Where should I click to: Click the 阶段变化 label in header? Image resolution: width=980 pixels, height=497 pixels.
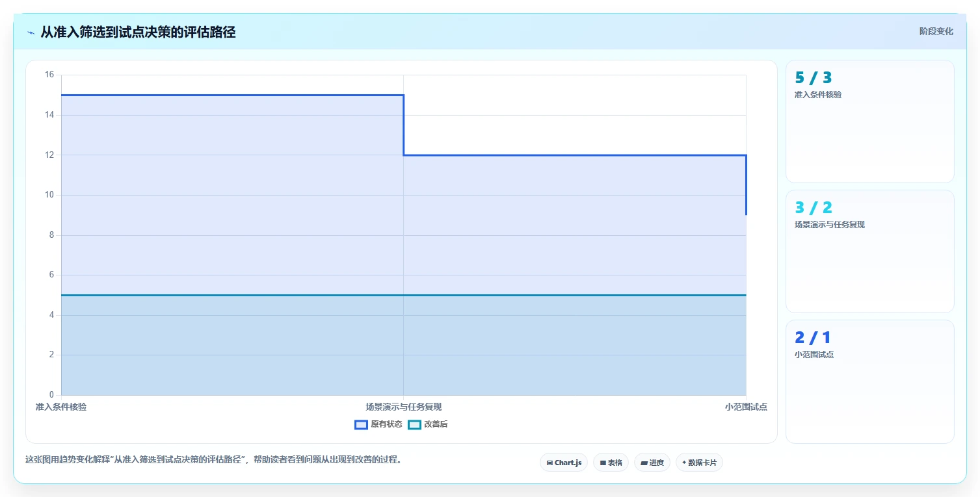pyautogui.click(x=936, y=31)
